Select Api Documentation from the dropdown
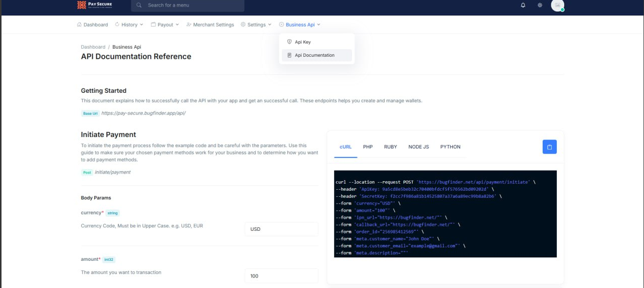 click(317, 55)
